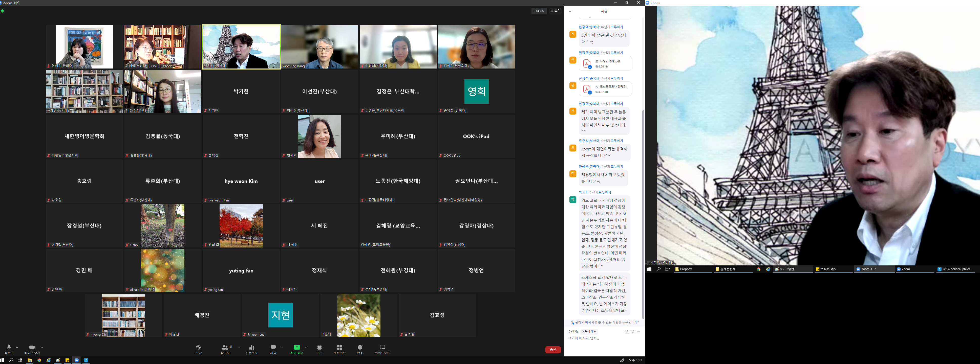
Task: Toggle stop video (비디오 중지) button
Action: point(32,347)
